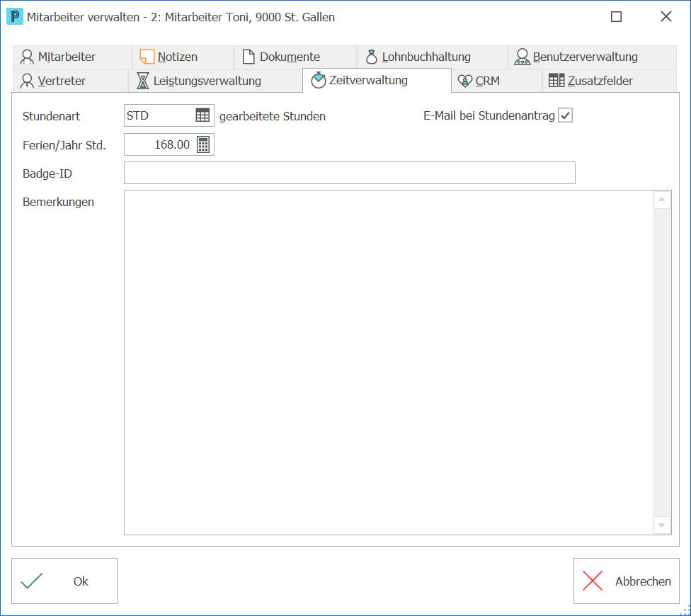The width and height of the screenshot is (691, 616).
Task: Go to the Benutzerverwaltung tab
Action: pyautogui.click(x=592, y=57)
